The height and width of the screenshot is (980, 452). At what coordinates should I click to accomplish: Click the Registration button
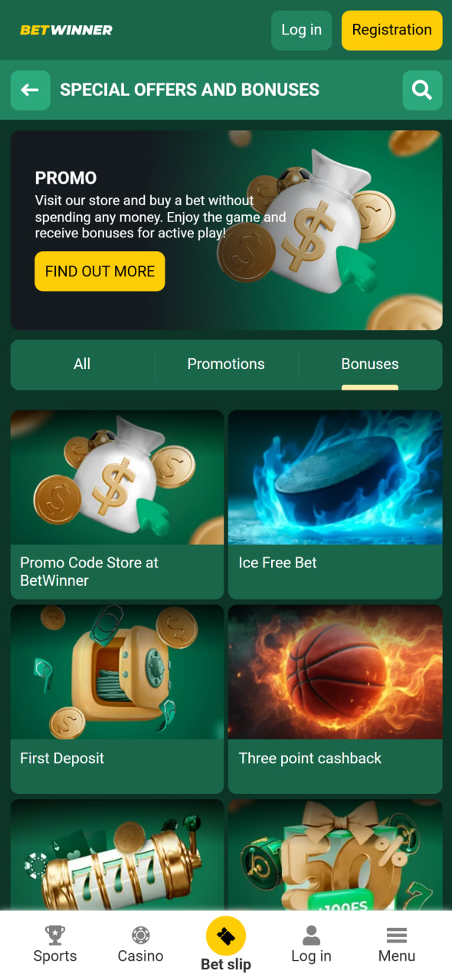click(392, 31)
